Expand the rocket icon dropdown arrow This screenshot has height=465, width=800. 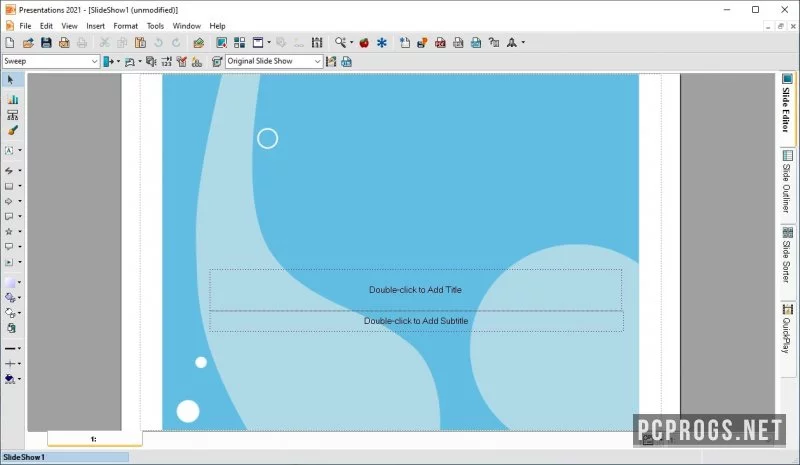coord(523,43)
